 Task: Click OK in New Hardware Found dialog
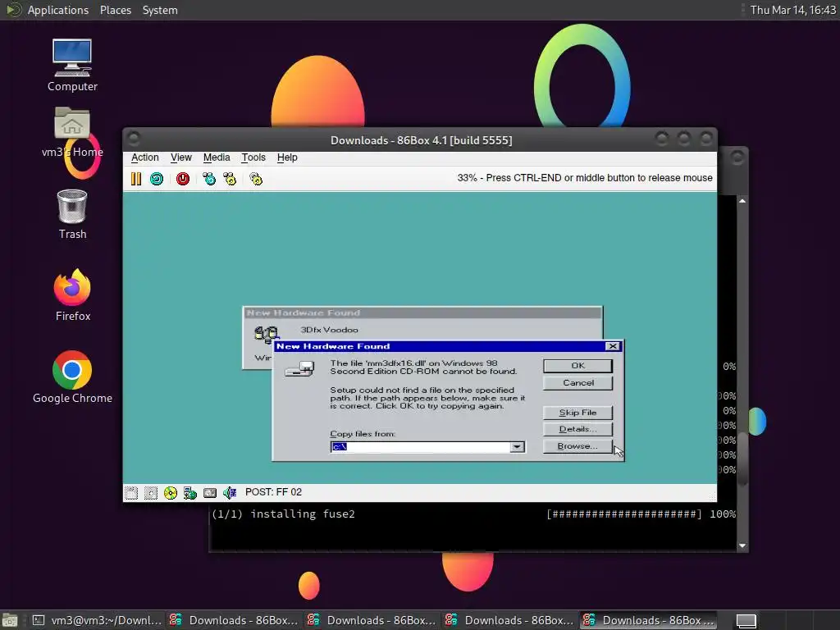[577, 365]
